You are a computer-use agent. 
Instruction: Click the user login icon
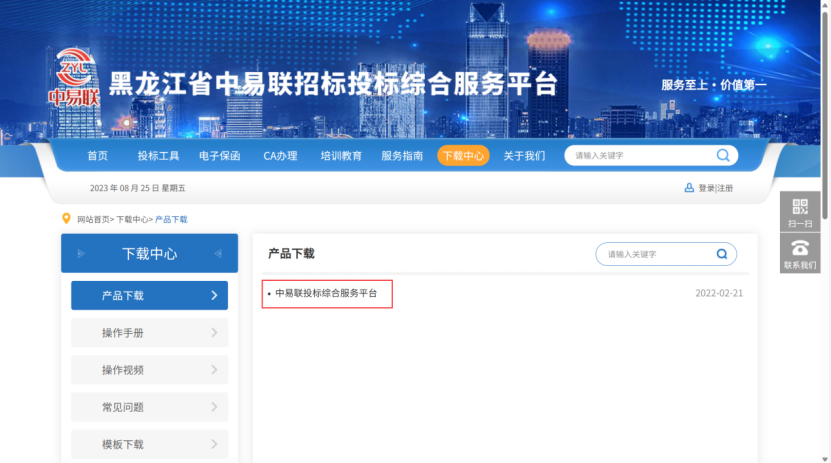point(689,188)
